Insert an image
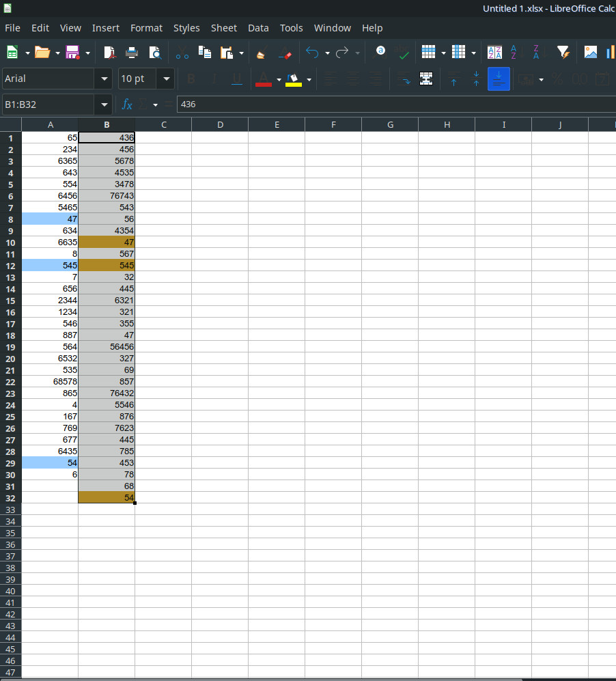 click(x=590, y=53)
